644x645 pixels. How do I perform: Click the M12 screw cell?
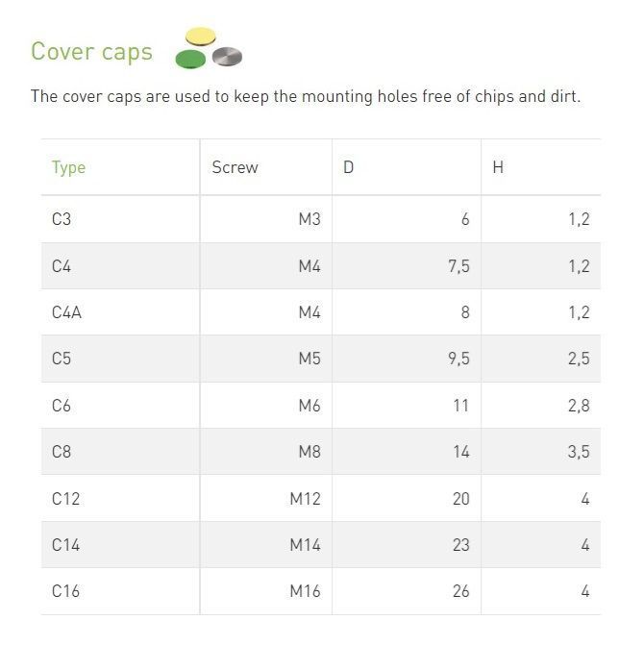tap(305, 498)
